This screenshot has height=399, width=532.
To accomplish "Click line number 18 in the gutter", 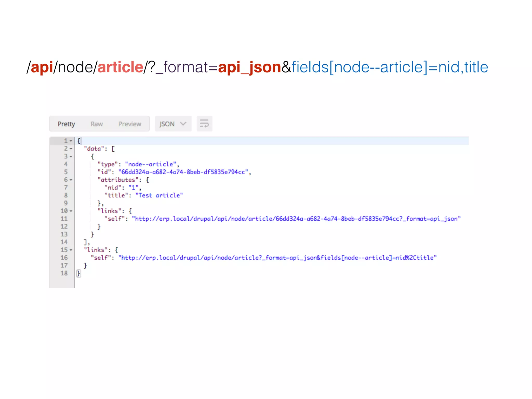I will pos(64,273).
